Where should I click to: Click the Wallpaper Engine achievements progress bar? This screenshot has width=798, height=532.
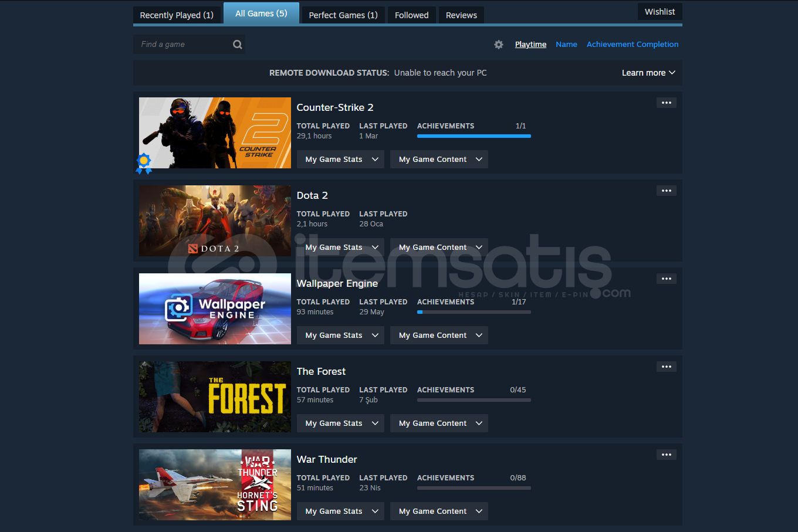(474, 312)
